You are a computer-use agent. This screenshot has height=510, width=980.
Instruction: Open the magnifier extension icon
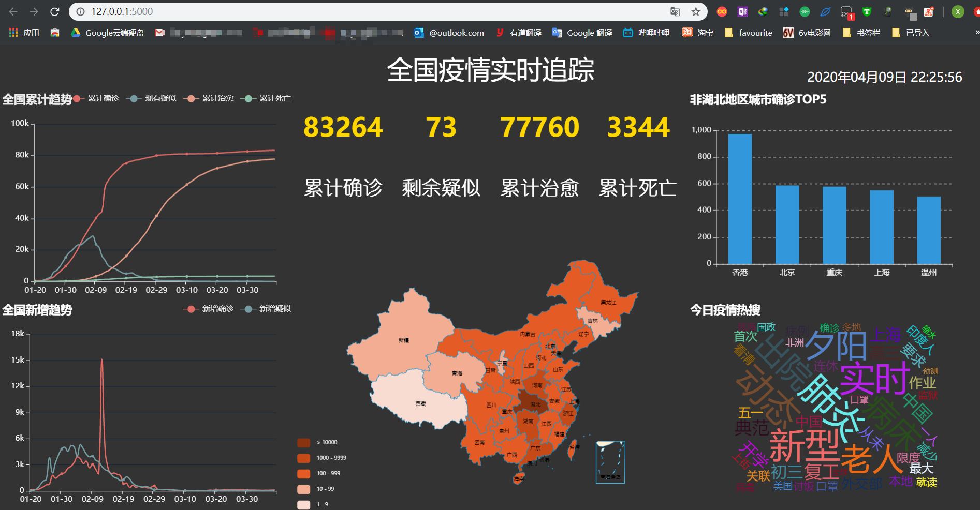888,11
